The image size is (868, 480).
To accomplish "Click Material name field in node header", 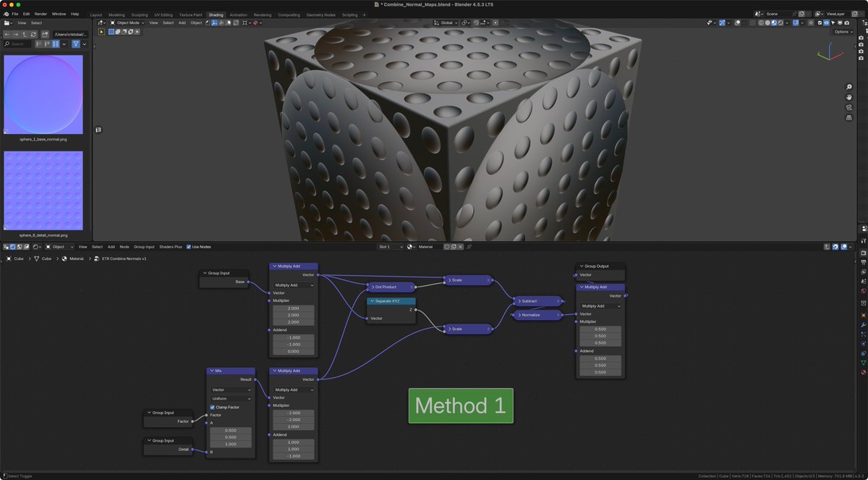I will tap(431, 247).
